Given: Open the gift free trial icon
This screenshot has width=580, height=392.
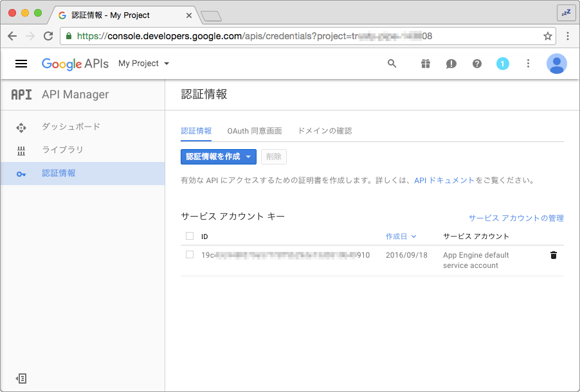Looking at the screenshot, I should pyautogui.click(x=426, y=64).
